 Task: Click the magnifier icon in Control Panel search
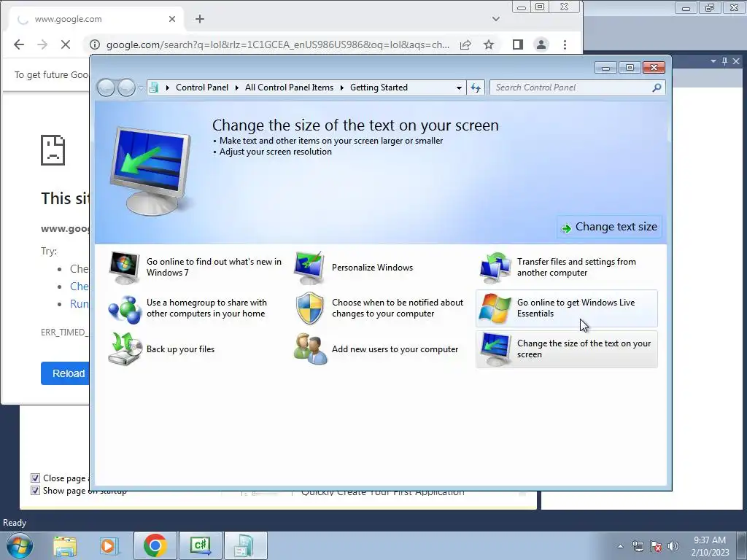[x=657, y=87]
